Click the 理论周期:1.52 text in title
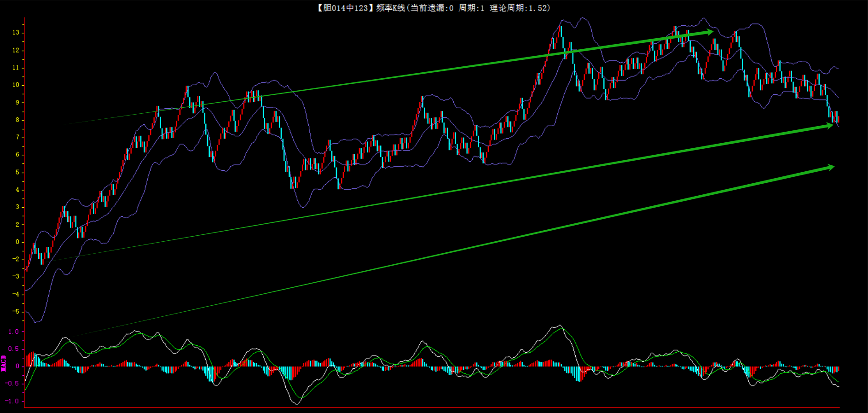The height and width of the screenshot is (413, 868). point(519,8)
